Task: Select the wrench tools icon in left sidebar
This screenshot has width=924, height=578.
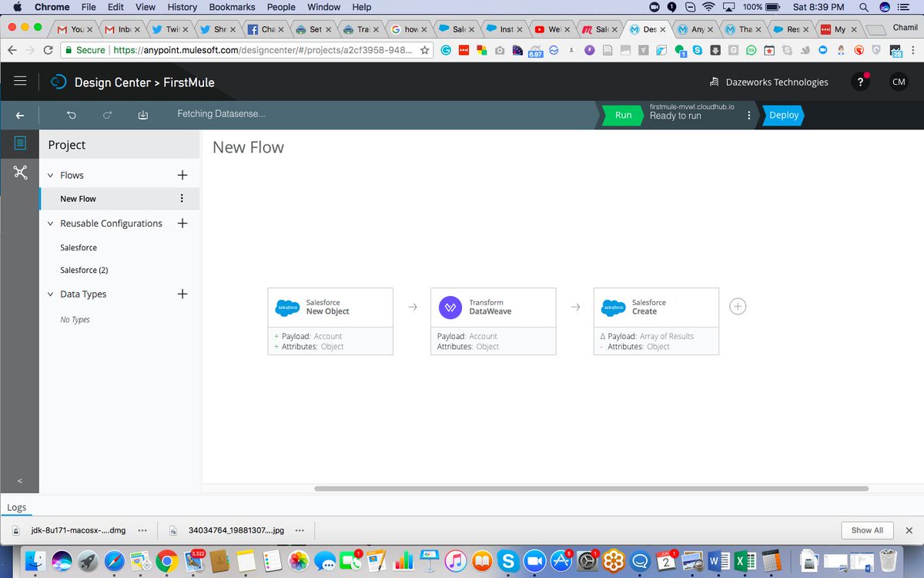Action: click(x=20, y=172)
